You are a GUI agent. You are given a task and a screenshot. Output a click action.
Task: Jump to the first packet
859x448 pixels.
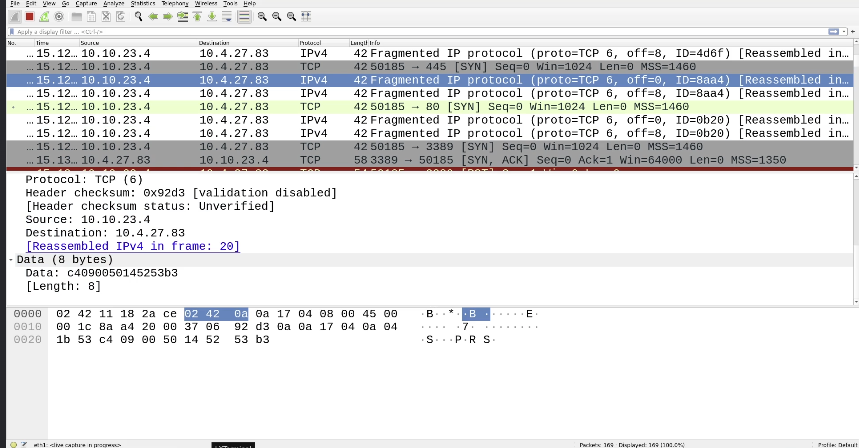tap(198, 17)
